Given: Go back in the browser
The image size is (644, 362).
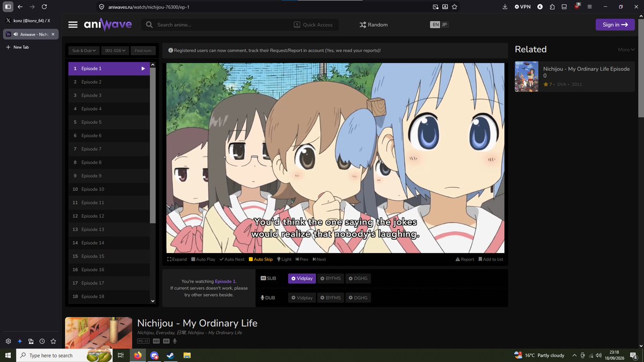Looking at the screenshot, I should point(20,7).
